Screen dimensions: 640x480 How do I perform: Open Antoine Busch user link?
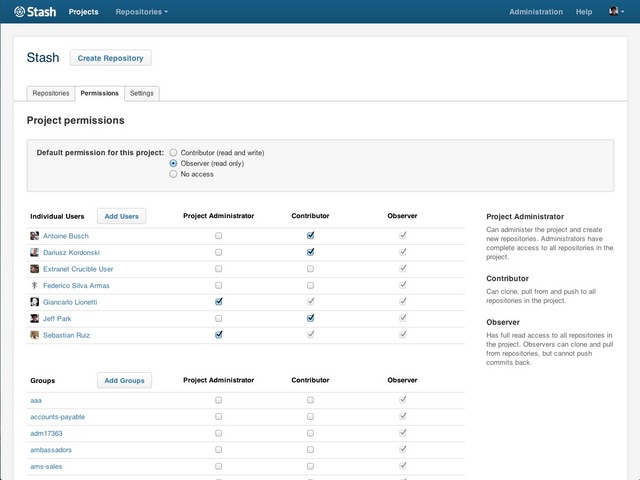click(x=66, y=236)
